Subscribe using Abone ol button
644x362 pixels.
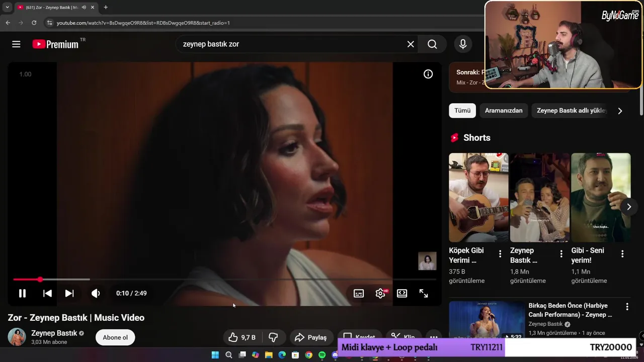click(x=115, y=337)
